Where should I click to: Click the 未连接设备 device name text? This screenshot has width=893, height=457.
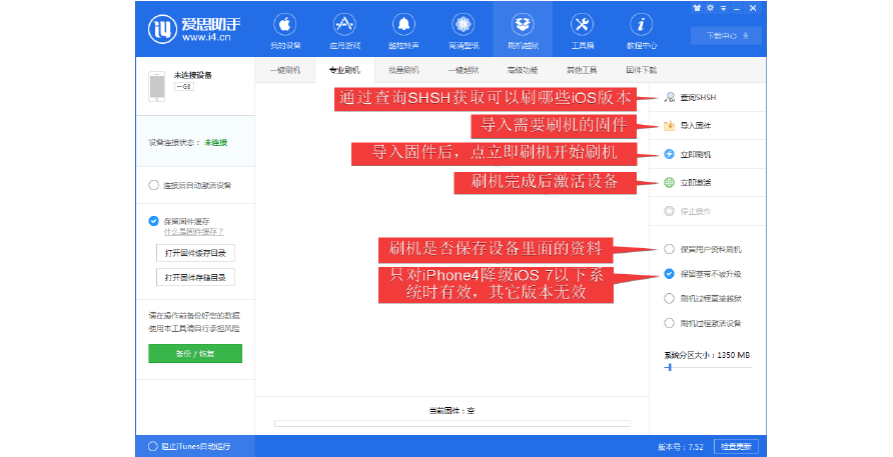(193, 75)
